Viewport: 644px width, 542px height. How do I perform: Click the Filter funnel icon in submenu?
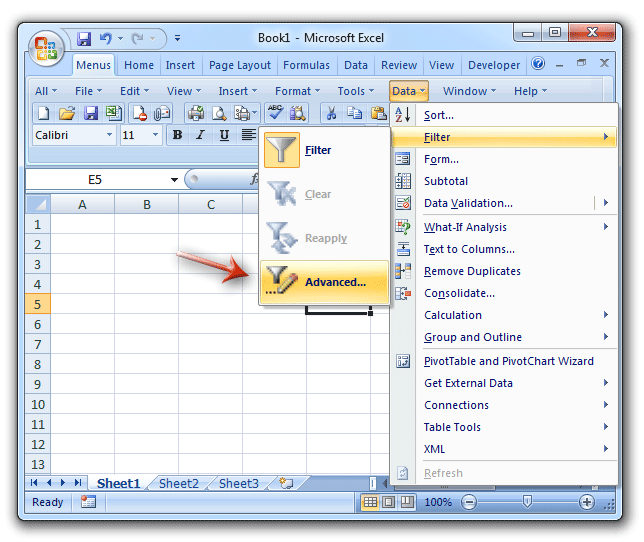tap(282, 150)
